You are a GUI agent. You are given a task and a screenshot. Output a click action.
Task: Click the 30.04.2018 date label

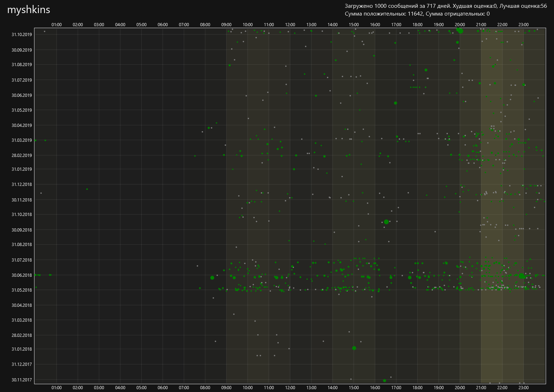(22, 305)
